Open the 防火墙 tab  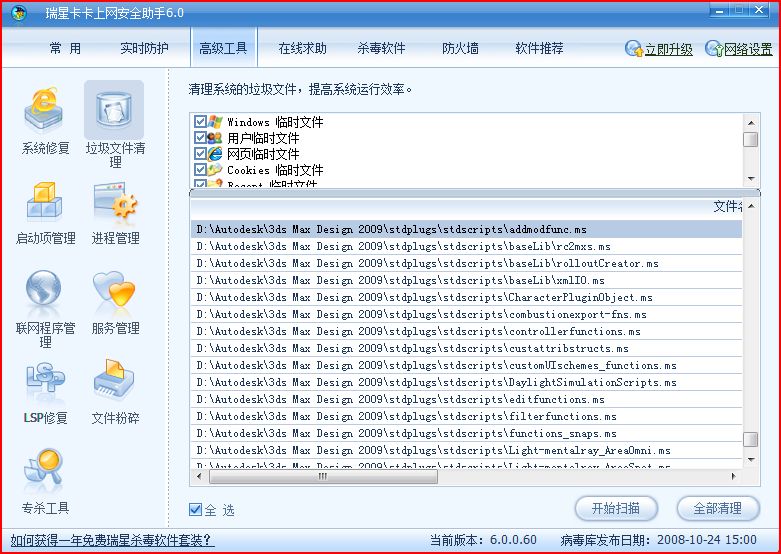tap(460, 48)
